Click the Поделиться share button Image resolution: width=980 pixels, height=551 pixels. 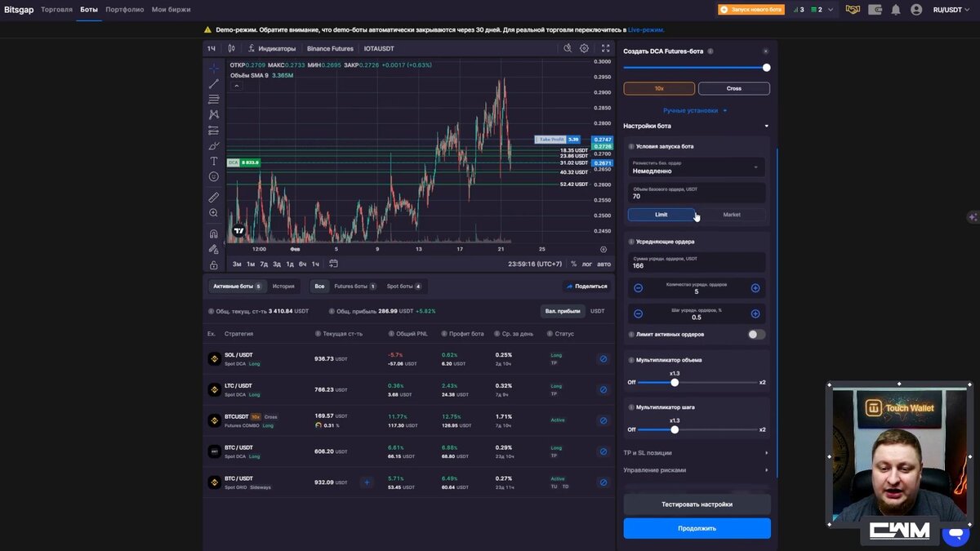(586, 287)
